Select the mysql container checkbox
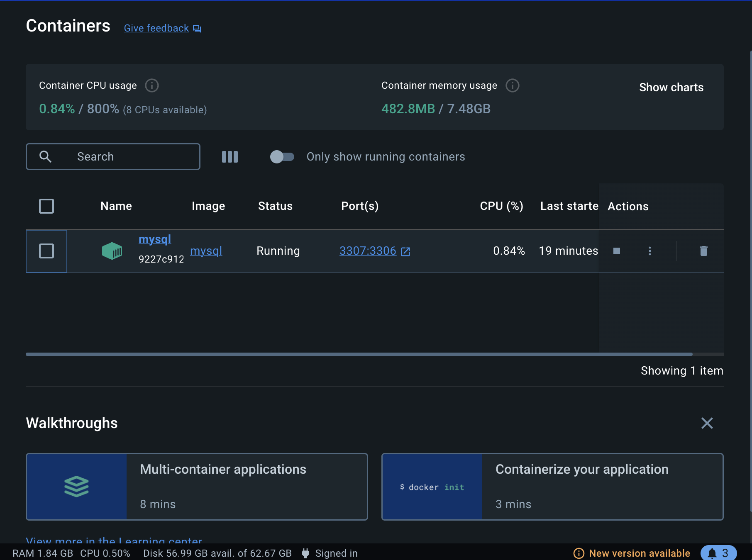Screen dimensions: 752x560 pyautogui.click(x=46, y=251)
